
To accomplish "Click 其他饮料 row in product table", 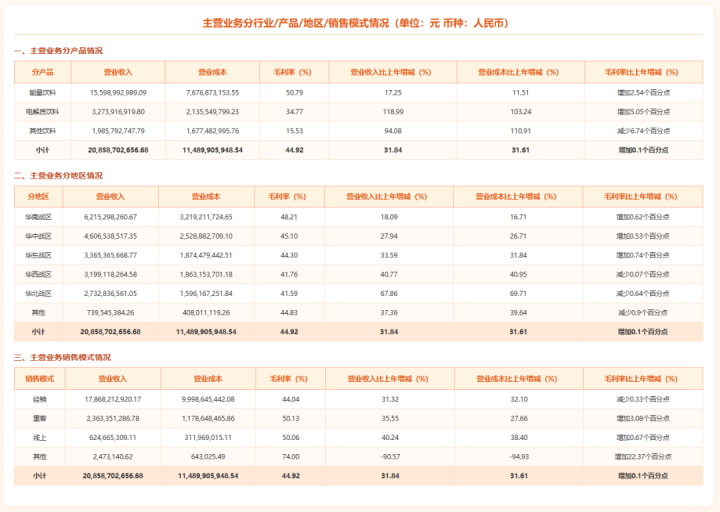I will click(x=42, y=130).
